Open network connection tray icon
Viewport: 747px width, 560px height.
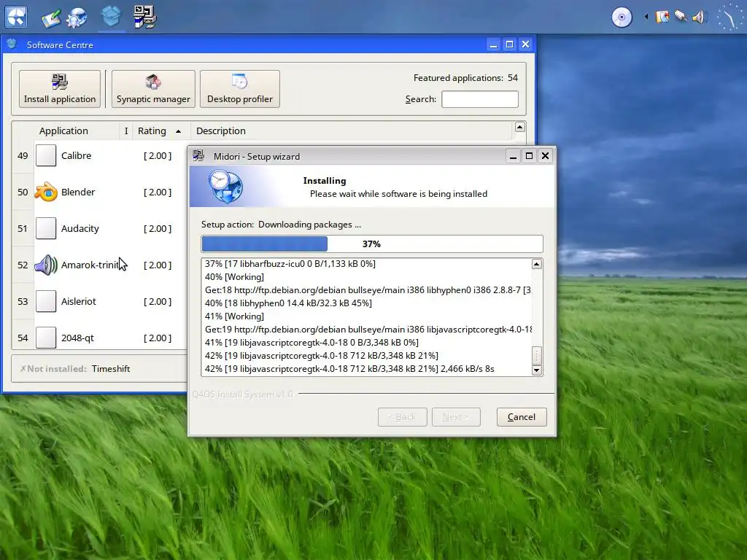(x=681, y=17)
